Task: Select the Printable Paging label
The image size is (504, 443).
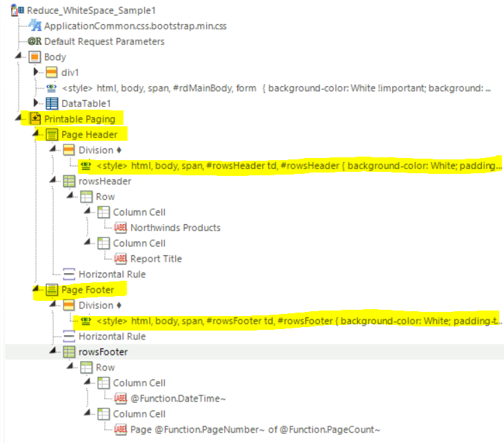Action: point(80,119)
